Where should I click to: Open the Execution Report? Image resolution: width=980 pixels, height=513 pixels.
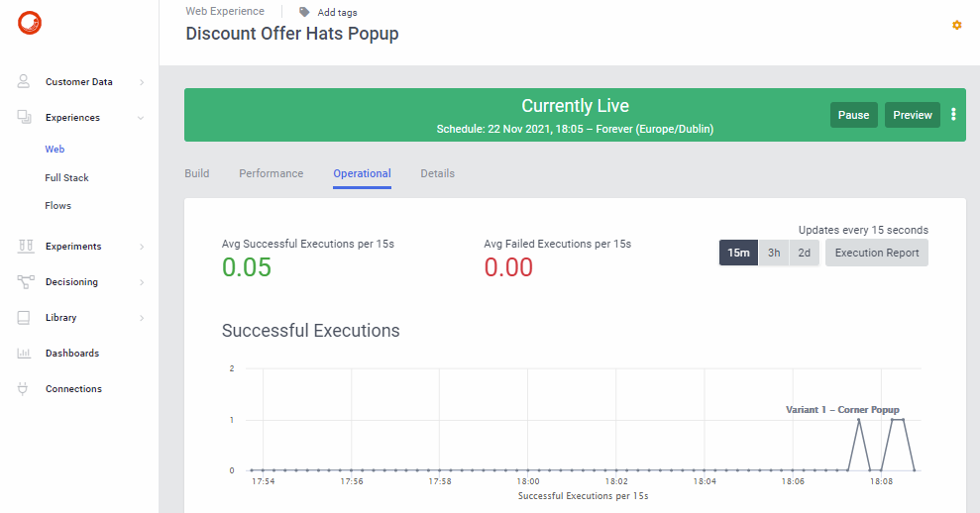tap(876, 253)
